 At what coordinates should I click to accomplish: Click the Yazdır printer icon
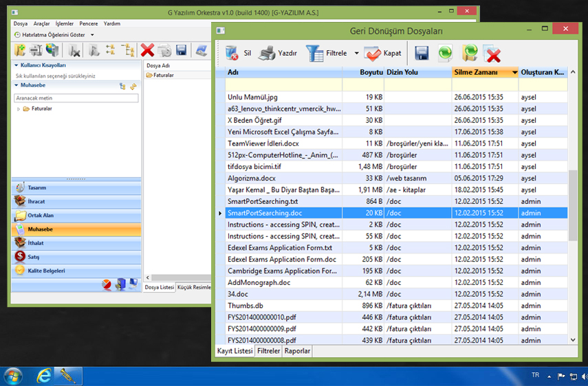(x=268, y=54)
